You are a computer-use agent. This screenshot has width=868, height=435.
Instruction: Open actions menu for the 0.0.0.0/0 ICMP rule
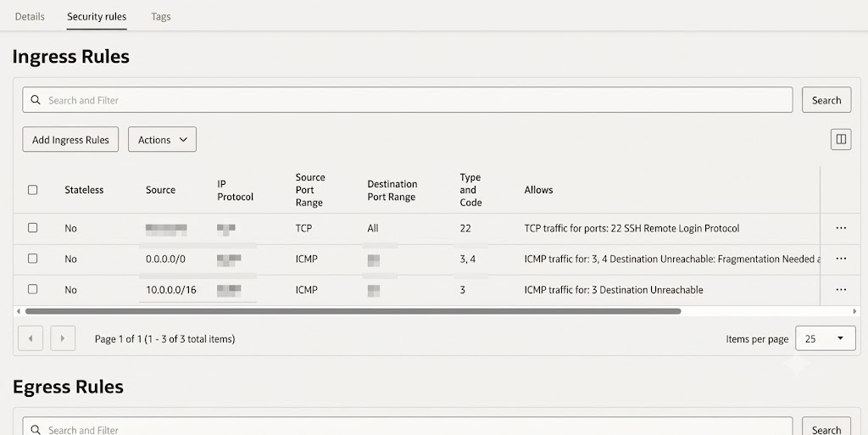(841, 259)
